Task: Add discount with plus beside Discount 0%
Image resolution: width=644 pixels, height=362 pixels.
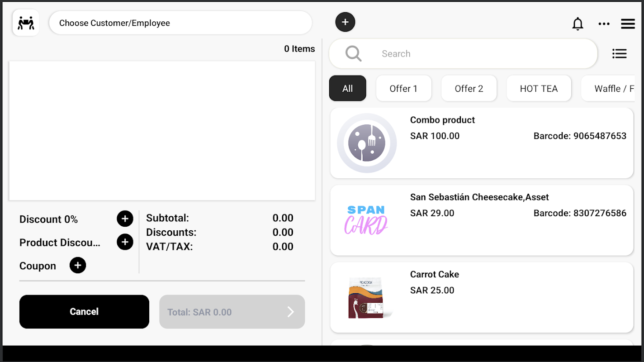Action: point(125,219)
